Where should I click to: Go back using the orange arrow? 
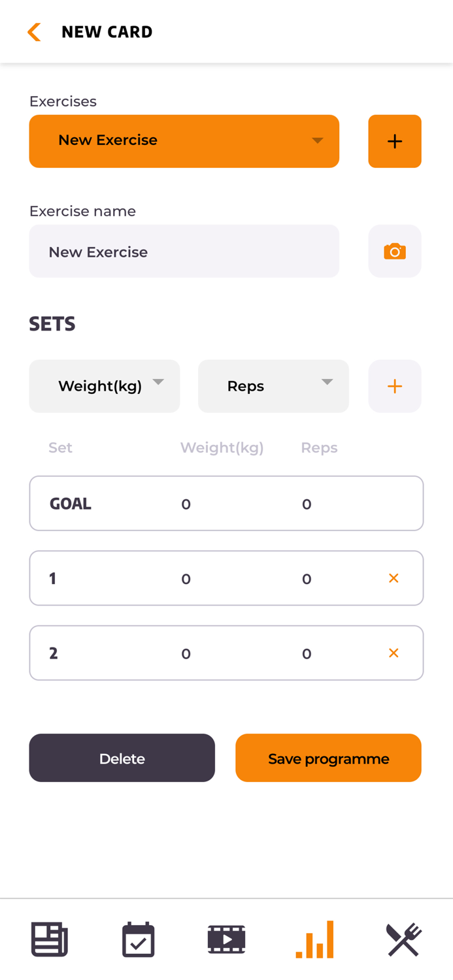(x=34, y=32)
